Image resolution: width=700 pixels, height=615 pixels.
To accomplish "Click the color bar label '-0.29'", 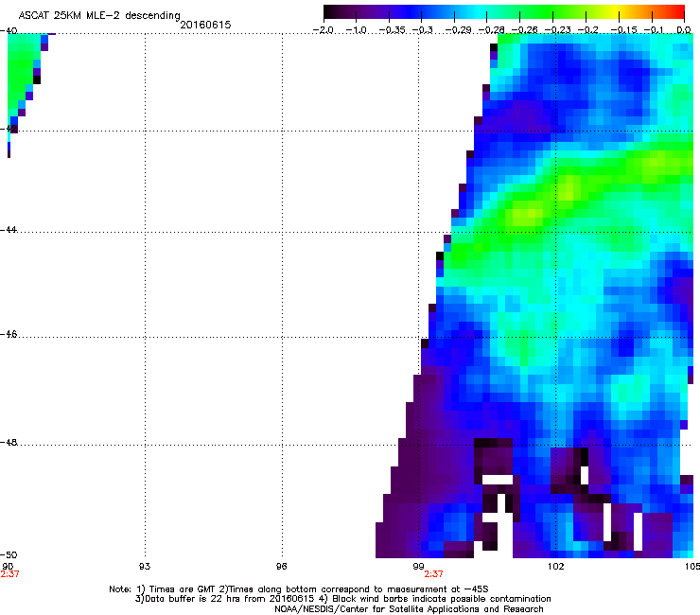I will [458, 30].
